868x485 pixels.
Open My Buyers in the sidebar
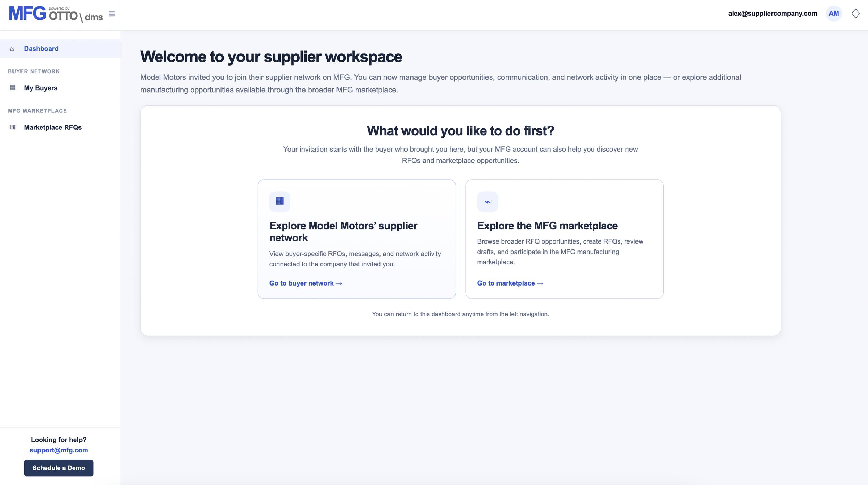(x=60, y=88)
